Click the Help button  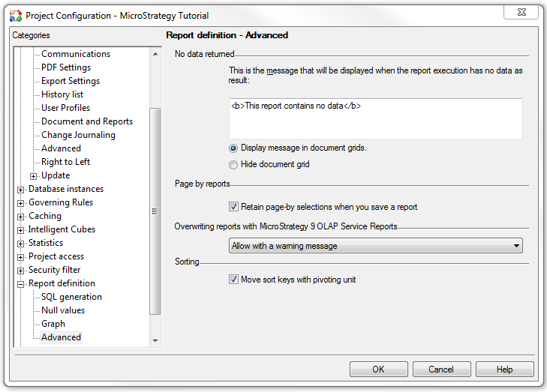coord(504,370)
